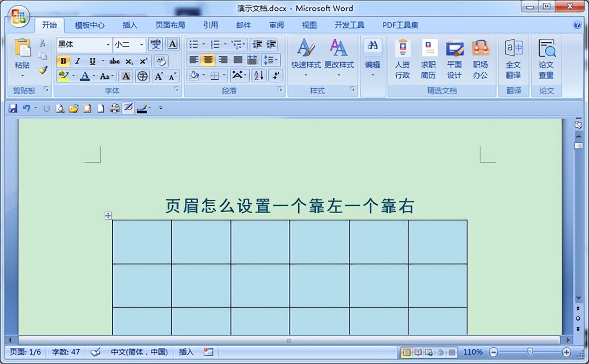Open 引用 tab
The width and height of the screenshot is (589, 364).
210,25
